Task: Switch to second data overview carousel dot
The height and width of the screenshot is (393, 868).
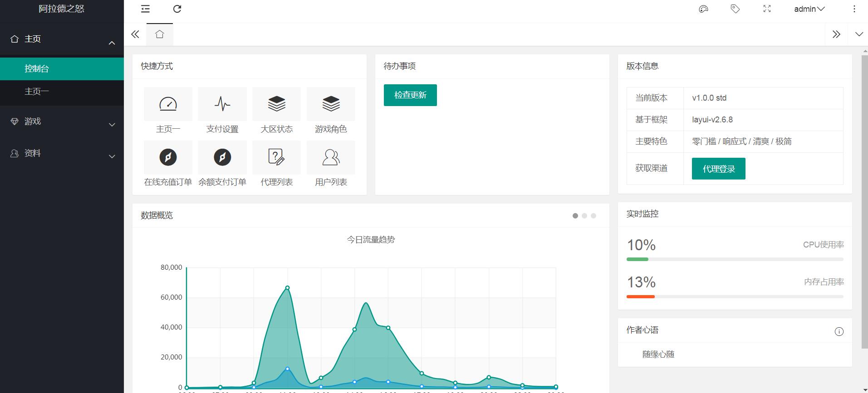Action: (x=584, y=216)
